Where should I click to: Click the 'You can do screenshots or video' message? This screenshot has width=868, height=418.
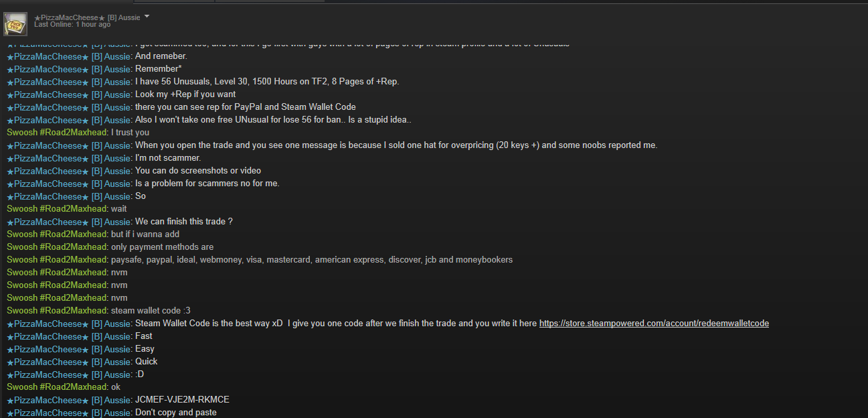click(x=198, y=171)
